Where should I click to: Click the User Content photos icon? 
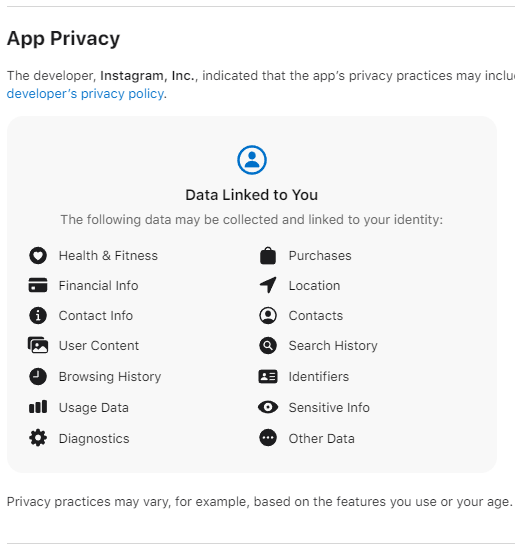38,345
